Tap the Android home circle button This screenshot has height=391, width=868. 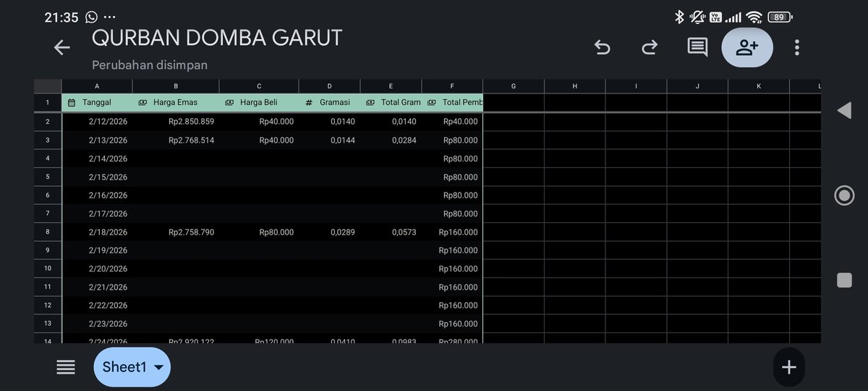844,195
